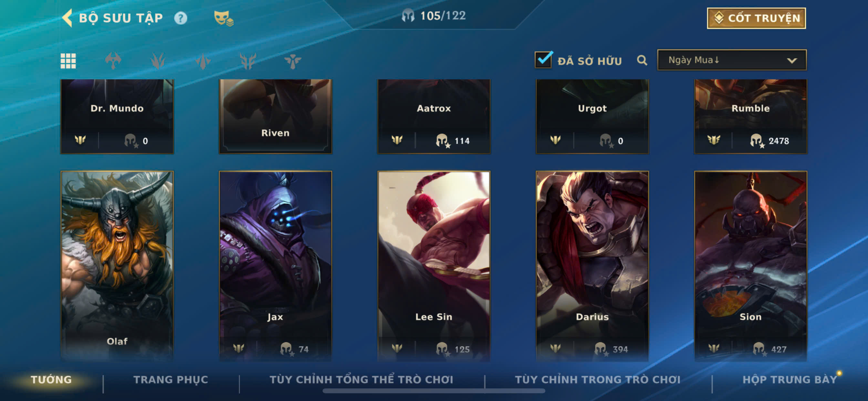Click the search magnifier icon
Image resolution: width=868 pixels, height=401 pixels.
click(642, 61)
